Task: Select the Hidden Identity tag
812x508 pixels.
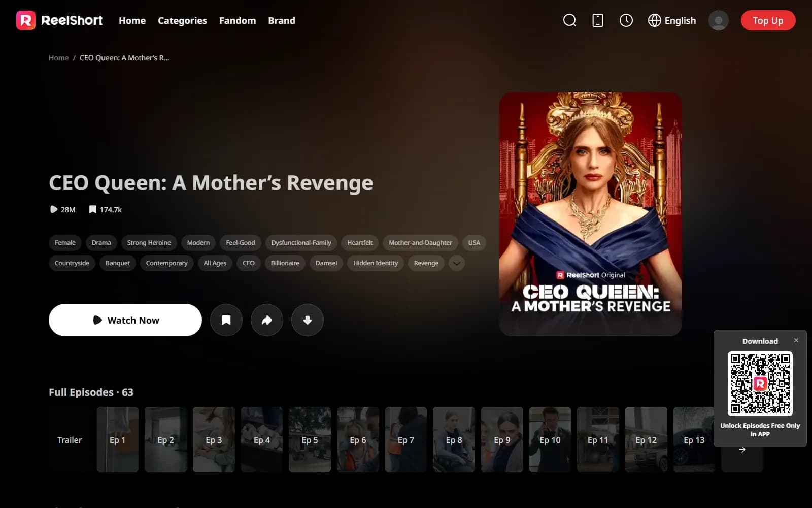Action: pos(376,263)
